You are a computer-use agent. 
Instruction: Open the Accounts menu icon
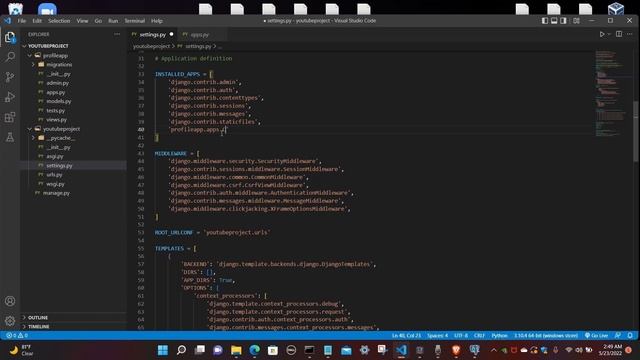coord(10,301)
